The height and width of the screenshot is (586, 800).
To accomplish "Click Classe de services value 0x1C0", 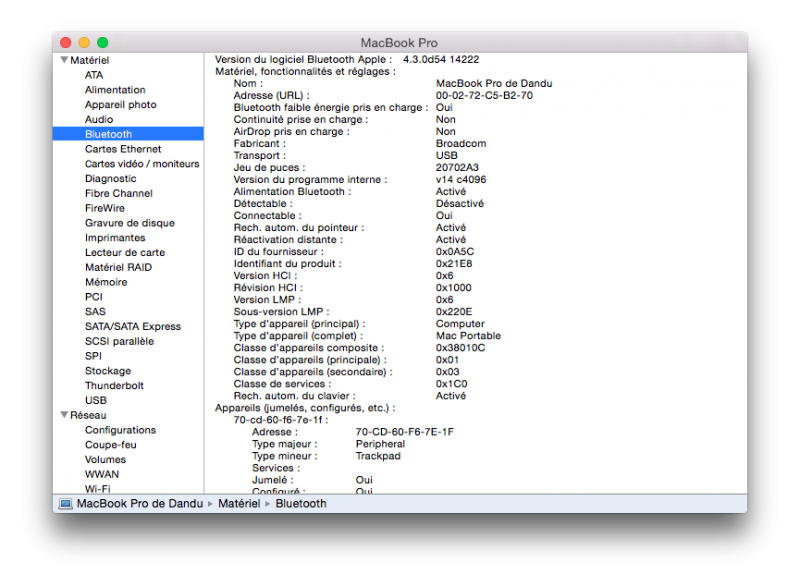I will point(452,384).
